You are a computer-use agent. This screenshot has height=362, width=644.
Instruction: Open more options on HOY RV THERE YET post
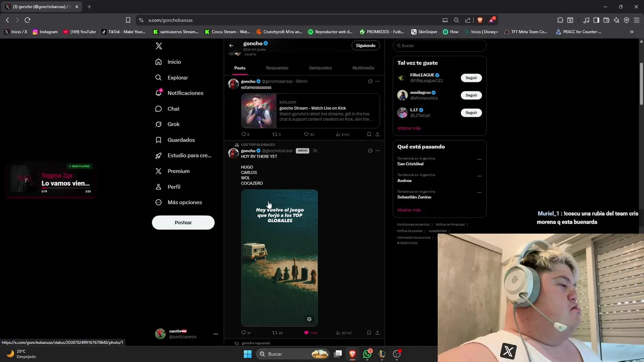tap(377, 150)
